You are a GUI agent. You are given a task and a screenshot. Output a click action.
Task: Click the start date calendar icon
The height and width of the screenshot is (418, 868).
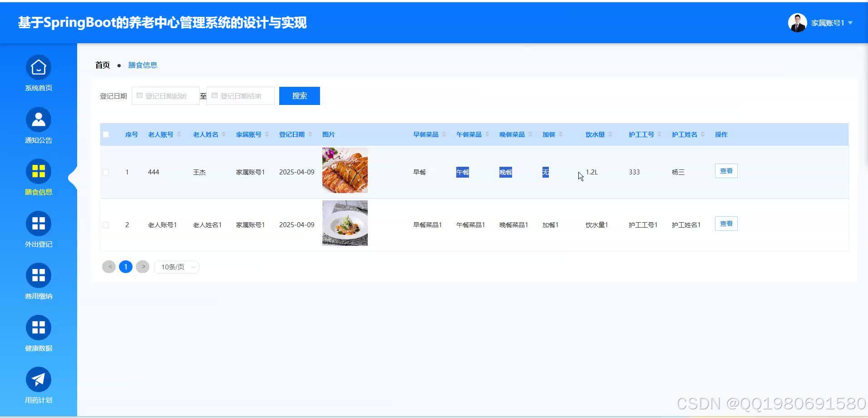tap(140, 95)
